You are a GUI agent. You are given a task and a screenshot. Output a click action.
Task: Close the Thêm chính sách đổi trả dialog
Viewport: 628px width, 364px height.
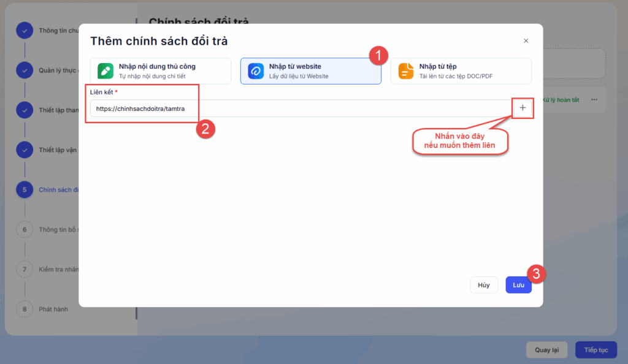coord(526,41)
